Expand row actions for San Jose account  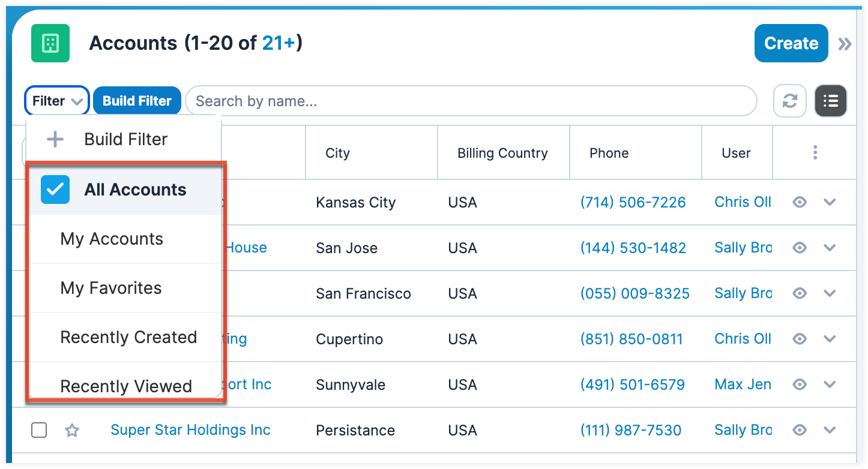coord(830,248)
